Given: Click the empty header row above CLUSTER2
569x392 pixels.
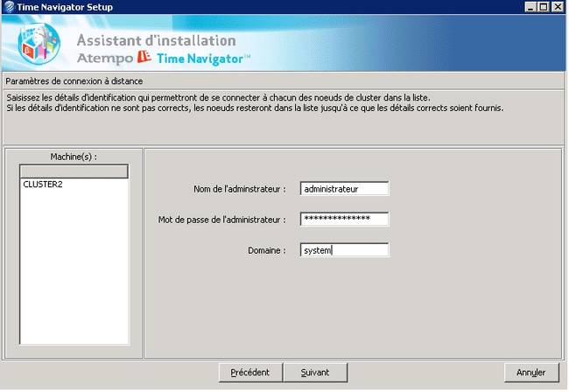Looking at the screenshot, I should tap(74, 171).
